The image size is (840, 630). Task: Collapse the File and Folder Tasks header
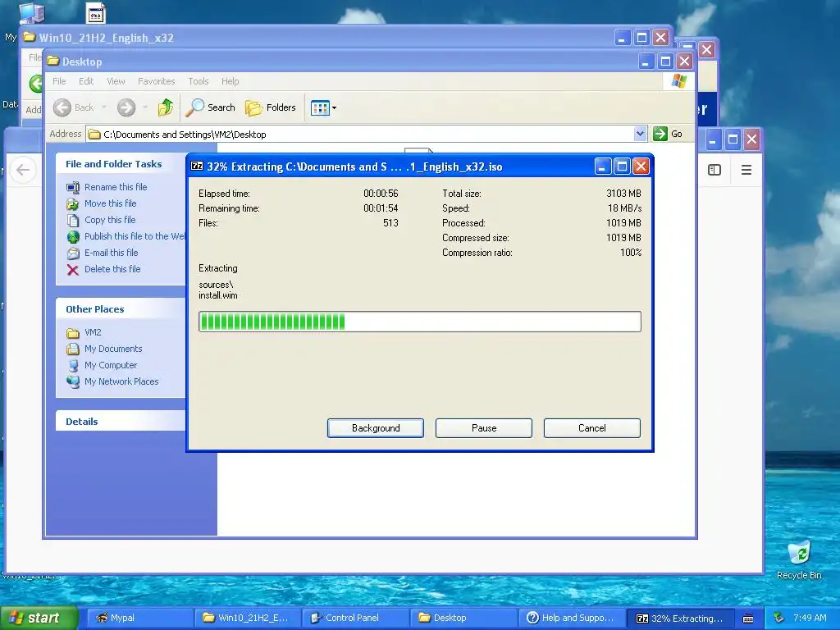[x=121, y=164]
